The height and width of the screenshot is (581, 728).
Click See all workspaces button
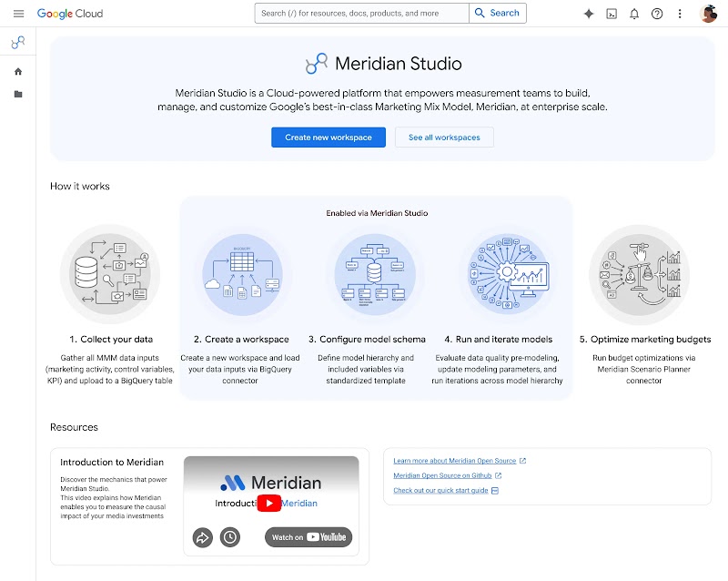(x=444, y=138)
